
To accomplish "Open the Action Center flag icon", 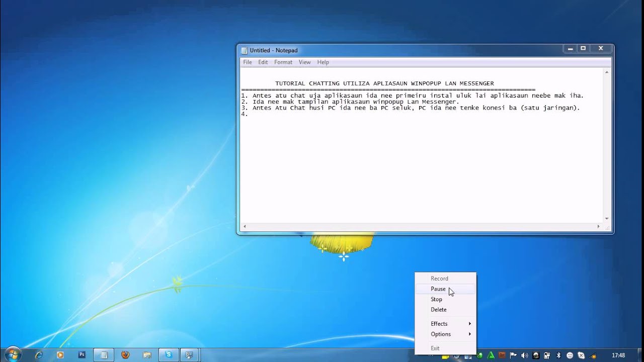I will coord(513,355).
